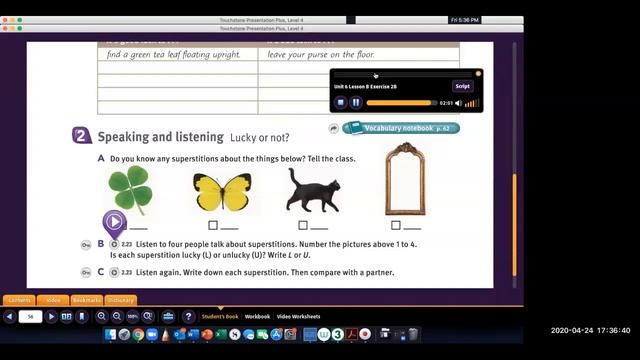The width and height of the screenshot is (640, 360).
Task: Select the gold mirror picture
Action: click(x=405, y=179)
